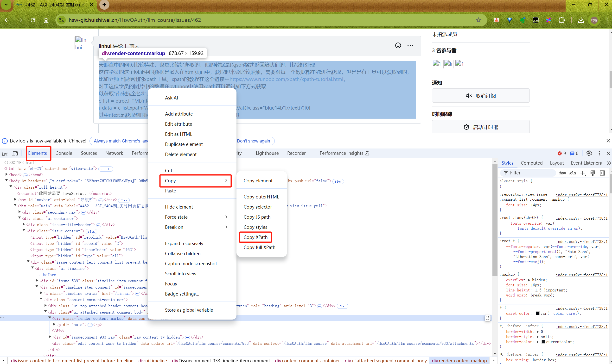Click the emoji reaction icon on comment

(398, 45)
